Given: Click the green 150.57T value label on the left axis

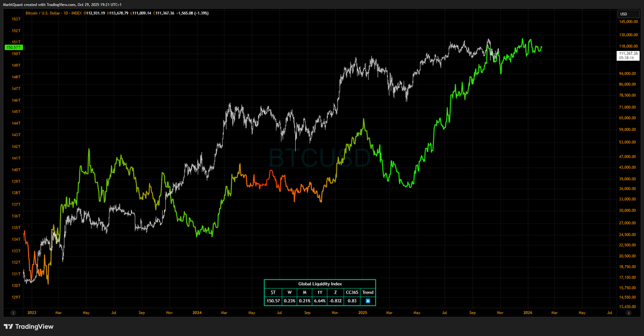Looking at the screenshot, I should [x=13, y=47].
